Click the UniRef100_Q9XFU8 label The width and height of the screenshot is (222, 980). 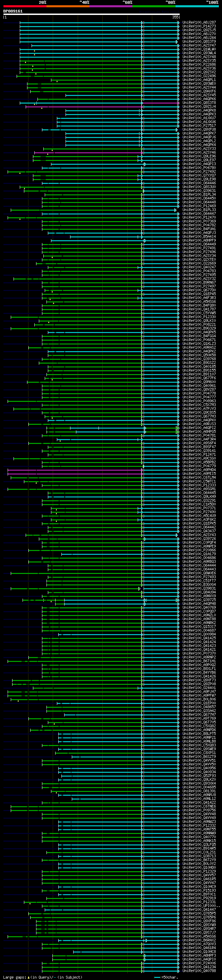(199, 129)
